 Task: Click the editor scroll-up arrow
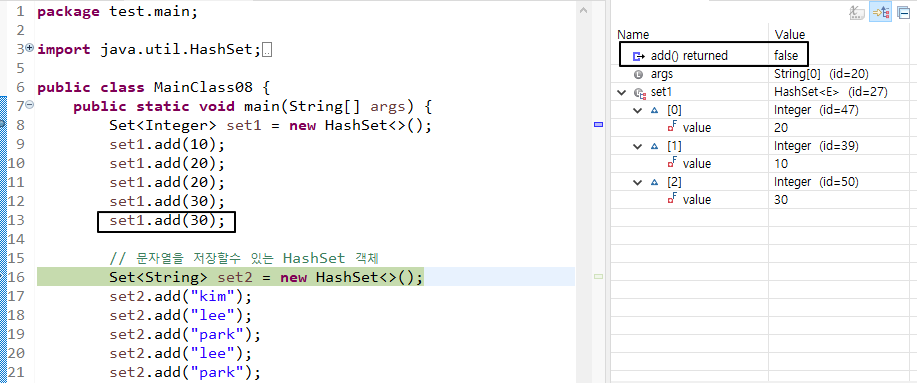[582, 10]
